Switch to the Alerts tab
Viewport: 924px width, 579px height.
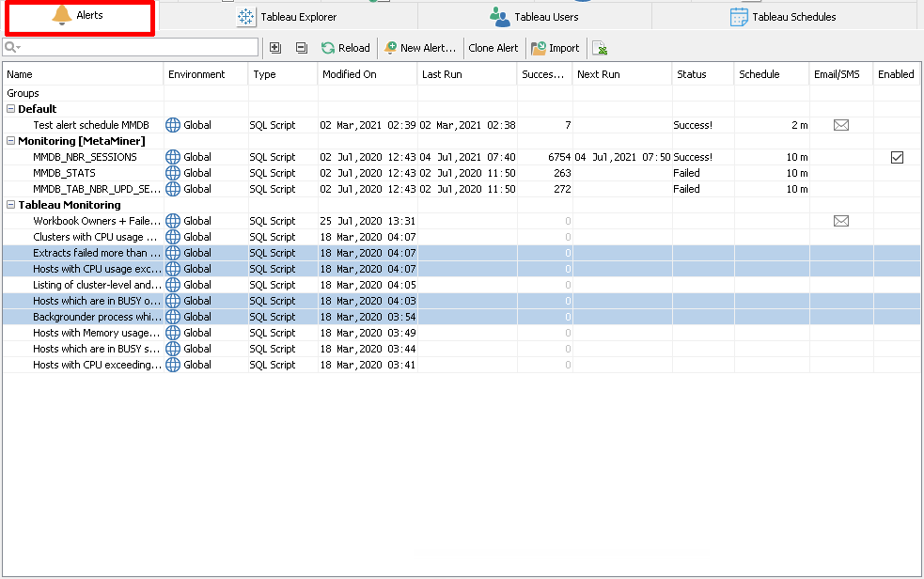(80, 16)
